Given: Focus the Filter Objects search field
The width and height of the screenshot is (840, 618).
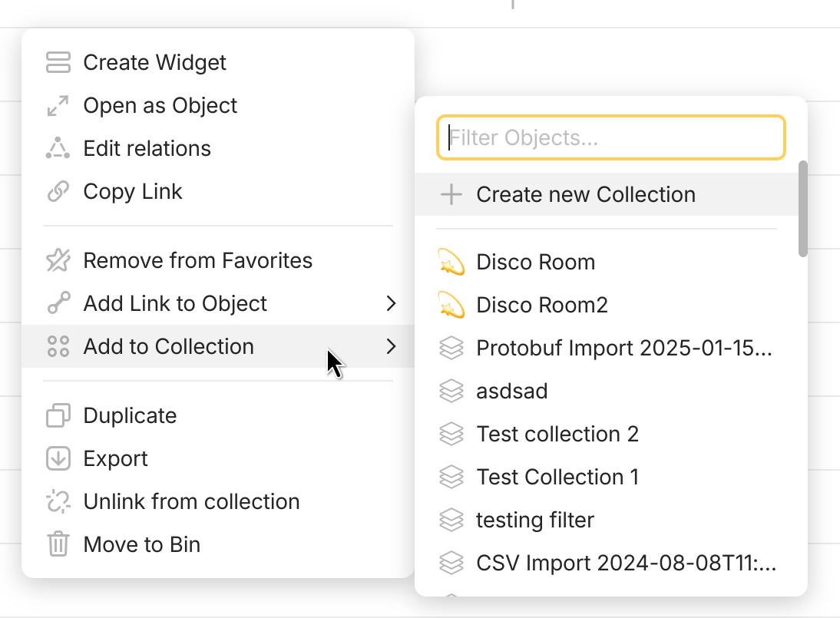Looking at the screenshot, I should [611, 138].
